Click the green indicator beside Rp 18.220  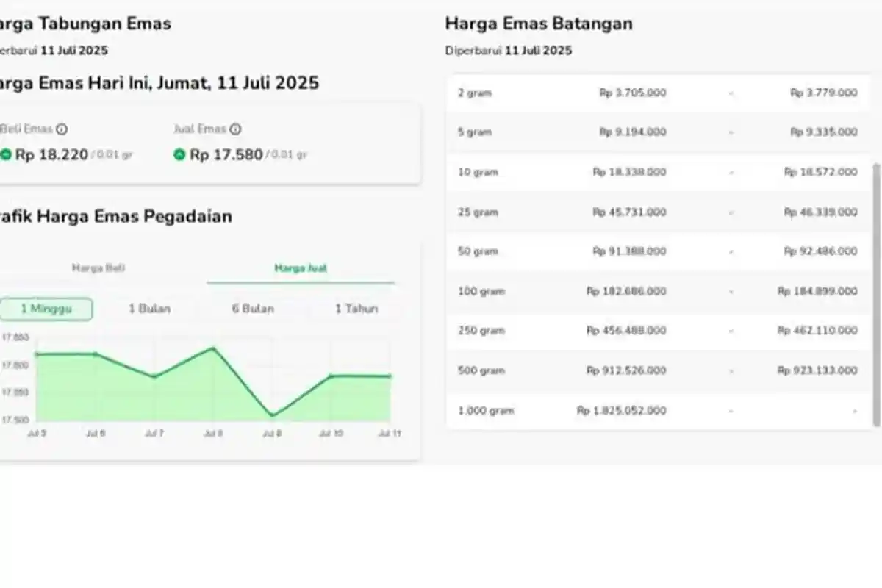pyautogui.click(x=6, y=155)
